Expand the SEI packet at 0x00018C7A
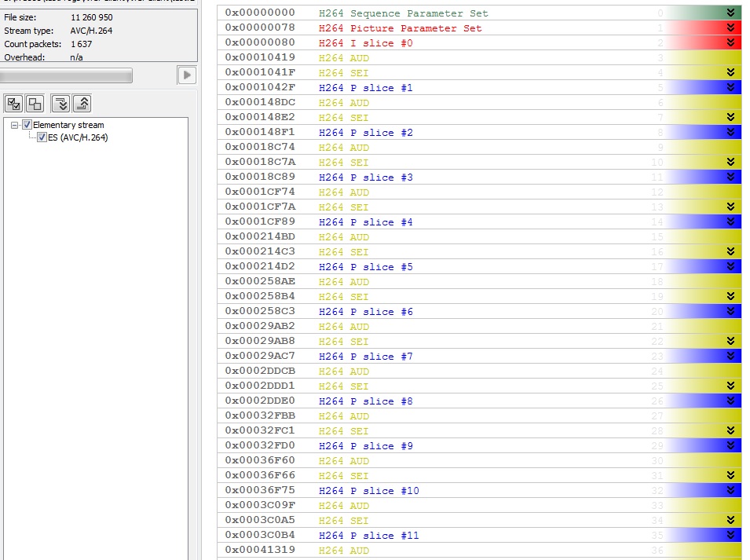Image resolution: width=750 pixels, height=560 pixels. 730,162
